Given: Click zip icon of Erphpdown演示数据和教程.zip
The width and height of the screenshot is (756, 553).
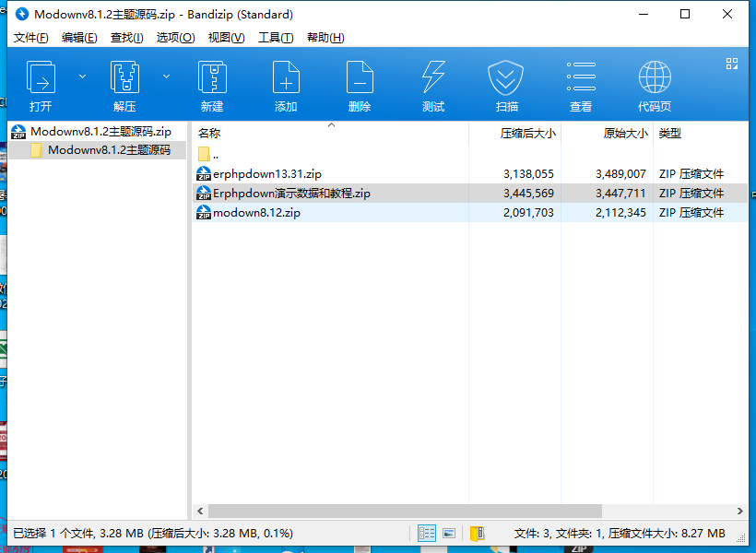Looking at the screenshot, I should click(204, 193).
